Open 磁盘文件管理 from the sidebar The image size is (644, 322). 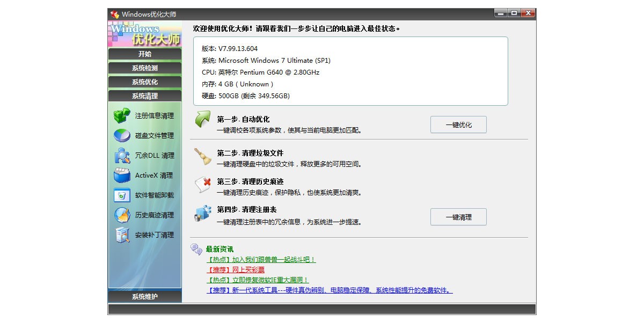[x=155, y=136]
